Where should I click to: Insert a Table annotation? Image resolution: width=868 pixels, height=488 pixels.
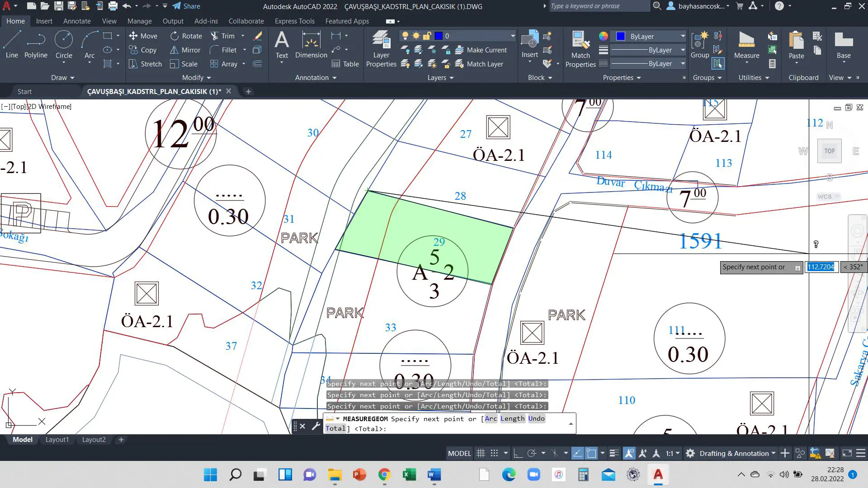[x=345, y=64]
